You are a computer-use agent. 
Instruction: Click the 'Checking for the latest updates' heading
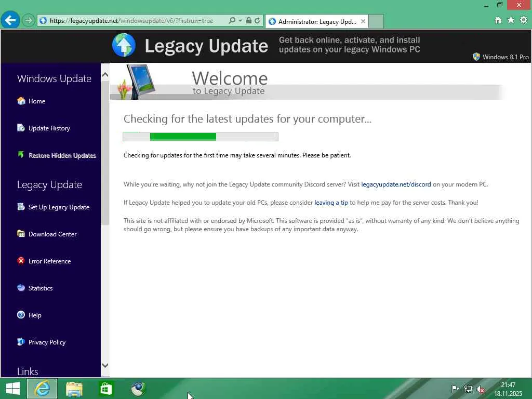pos(247,119)
